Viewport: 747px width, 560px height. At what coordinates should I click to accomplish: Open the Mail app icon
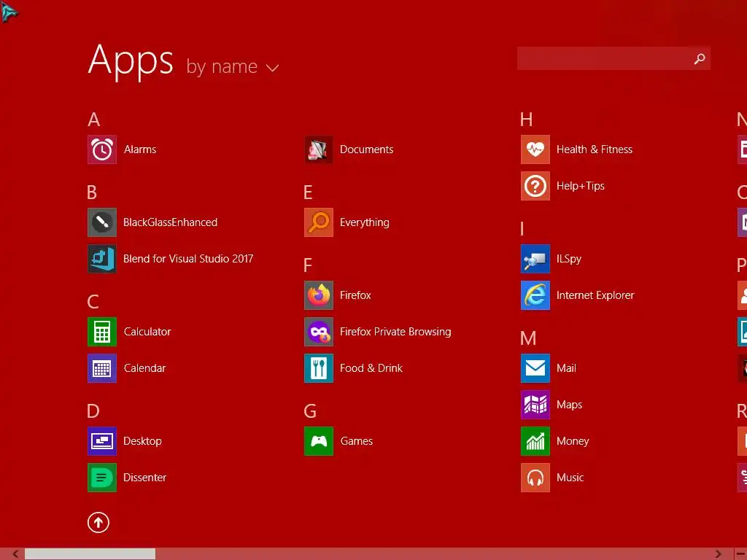(535, 368)
